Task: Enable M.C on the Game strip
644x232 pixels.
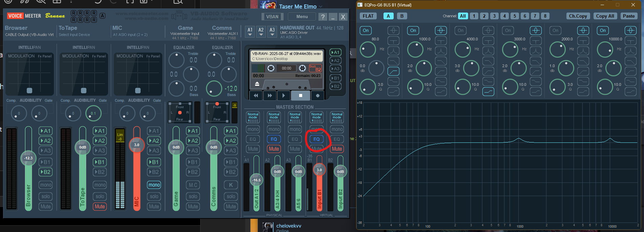Action: coord(193,185)
